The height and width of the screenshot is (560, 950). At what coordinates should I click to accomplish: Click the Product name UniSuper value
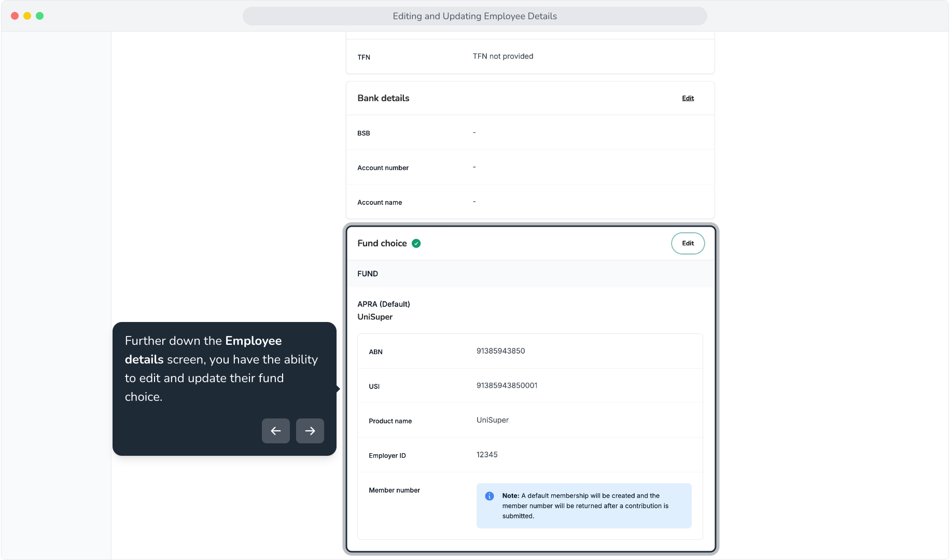point(493,420)
